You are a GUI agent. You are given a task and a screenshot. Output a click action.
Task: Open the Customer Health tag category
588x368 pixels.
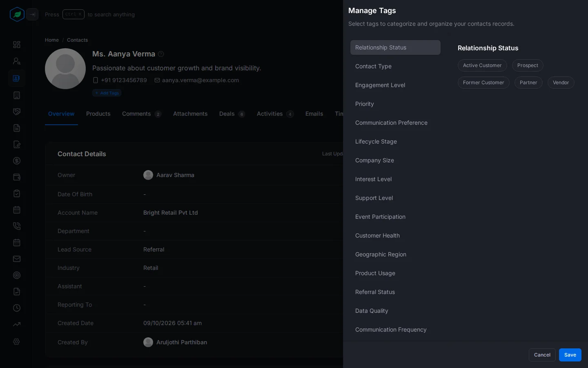click(395, 236)
